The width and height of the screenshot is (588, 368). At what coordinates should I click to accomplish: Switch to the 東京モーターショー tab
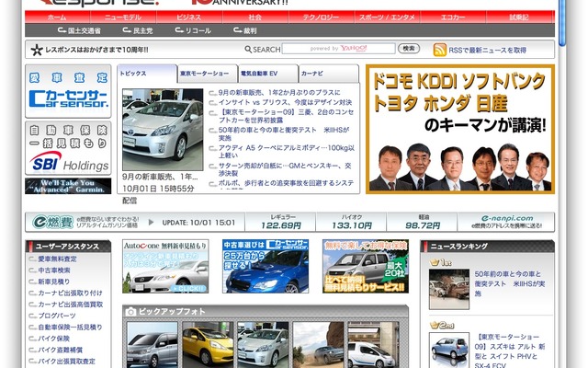(x=208, y=74)
